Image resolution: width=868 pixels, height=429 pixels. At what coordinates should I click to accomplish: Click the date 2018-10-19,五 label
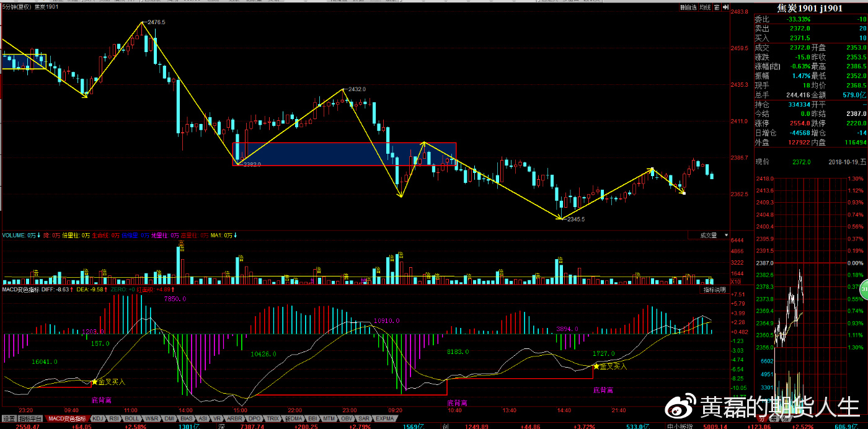tap(847, 162)
